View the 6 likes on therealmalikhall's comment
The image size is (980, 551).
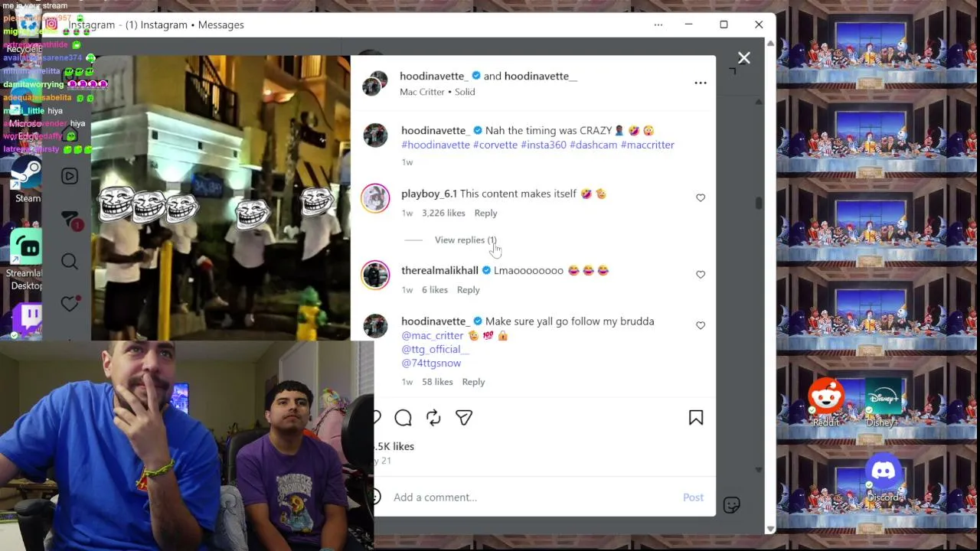pyautogui.click(x=435, y=290)
